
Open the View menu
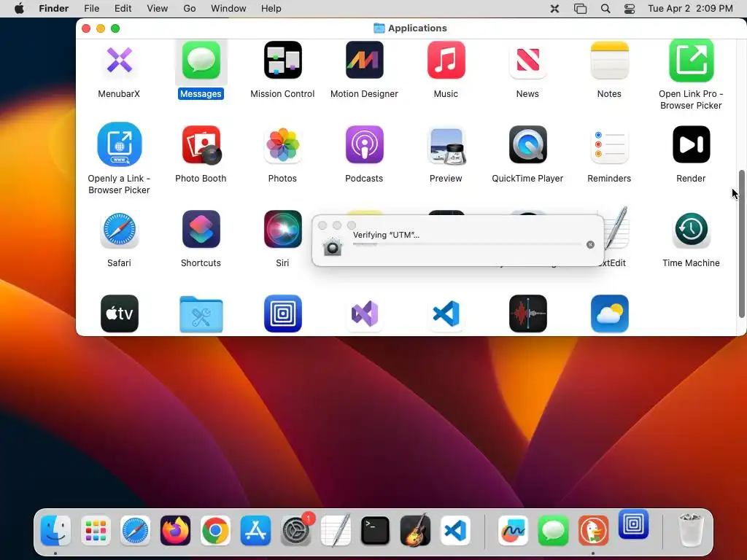pyautogui.click(x=158, y=9)
